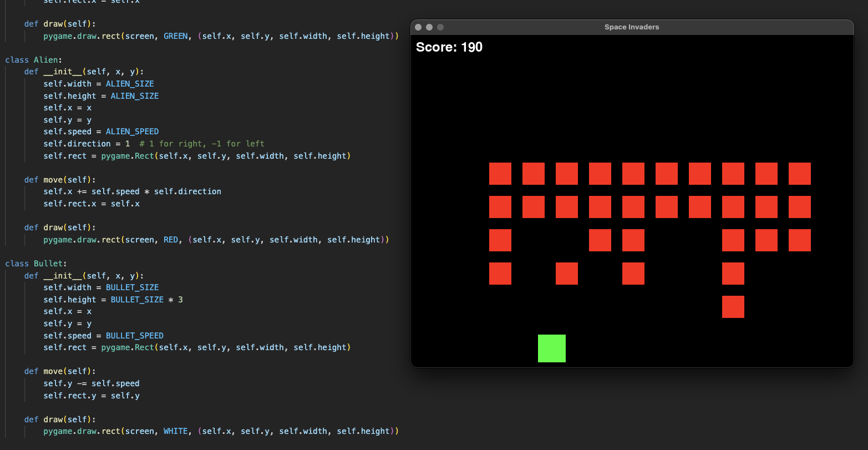Click the '# 1 for right, -1 for left' comment

click(x=202, y=144)
